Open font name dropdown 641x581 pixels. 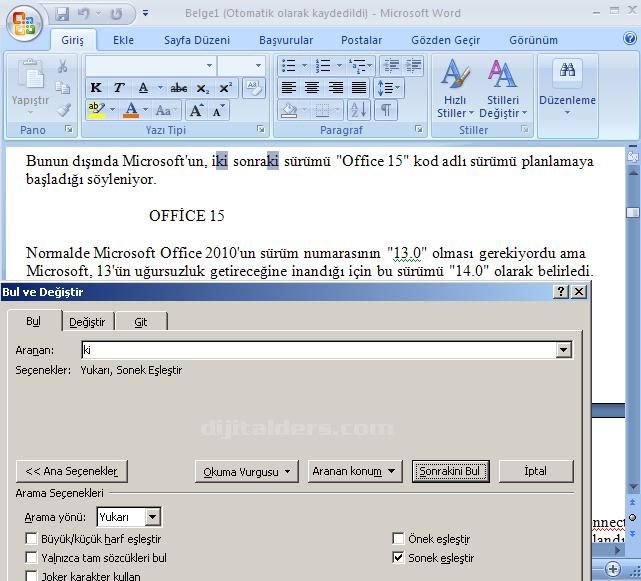[x=209, y=65]
